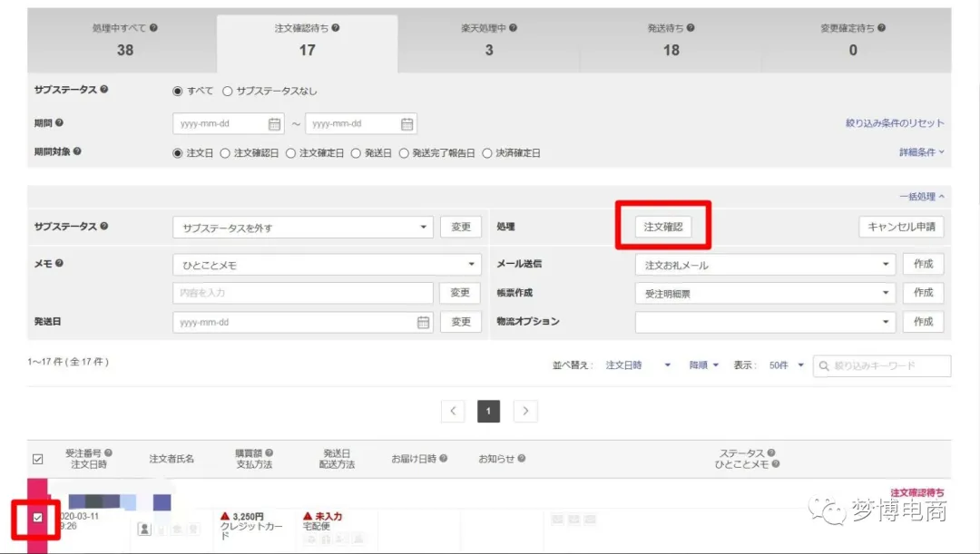Switch to 楽天処理中 tab
Image resolution: width=980 pixels, height=554 pixels.
[489, 41]
